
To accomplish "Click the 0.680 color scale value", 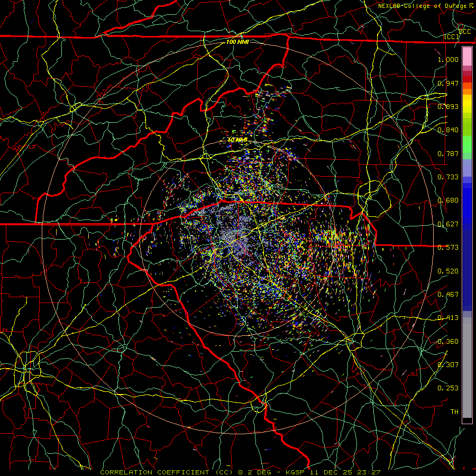I will 448,200.
